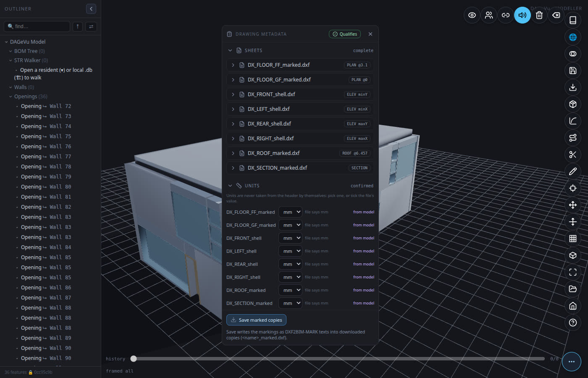The image size is (588, 378).
Task: Click the Qualifies status badge
Action: pos(345,34)
